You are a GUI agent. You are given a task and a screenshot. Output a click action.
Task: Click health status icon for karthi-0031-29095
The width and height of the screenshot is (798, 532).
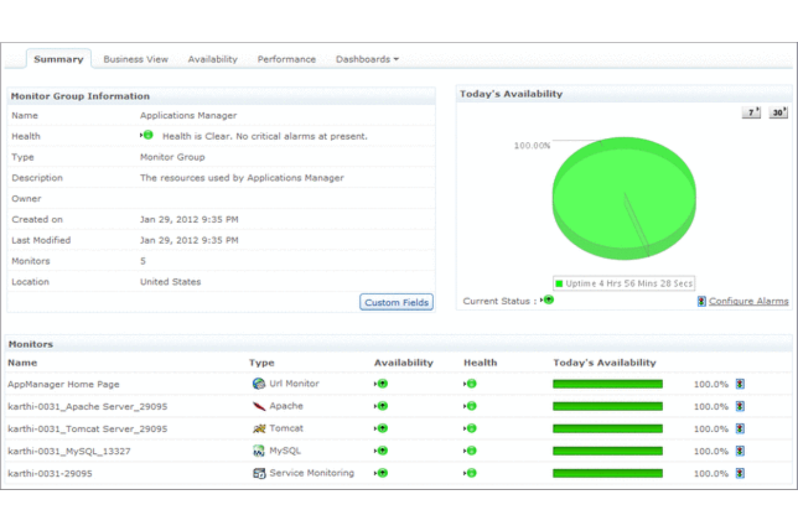click(x=470, y=473)
